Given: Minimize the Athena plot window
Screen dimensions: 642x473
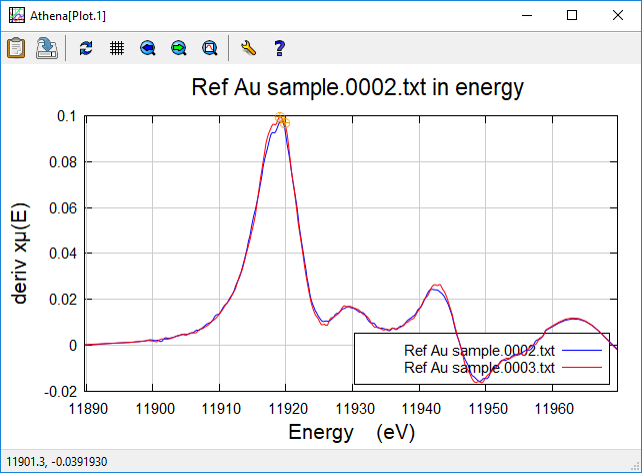Looking at the screenshot, I should tap(527, 16).
